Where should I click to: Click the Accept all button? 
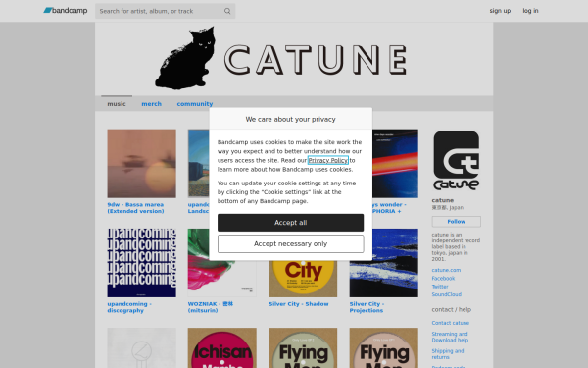coord(291,223)
